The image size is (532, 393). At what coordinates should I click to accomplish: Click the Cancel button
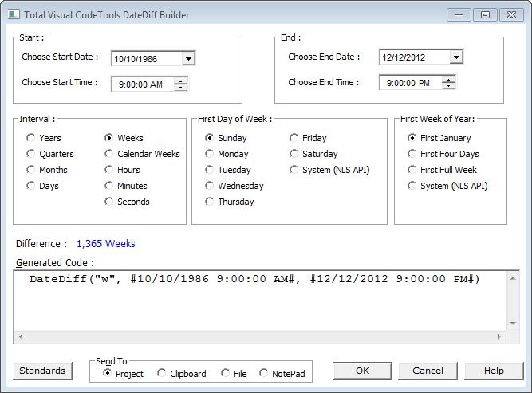click(x=428, y=371)
